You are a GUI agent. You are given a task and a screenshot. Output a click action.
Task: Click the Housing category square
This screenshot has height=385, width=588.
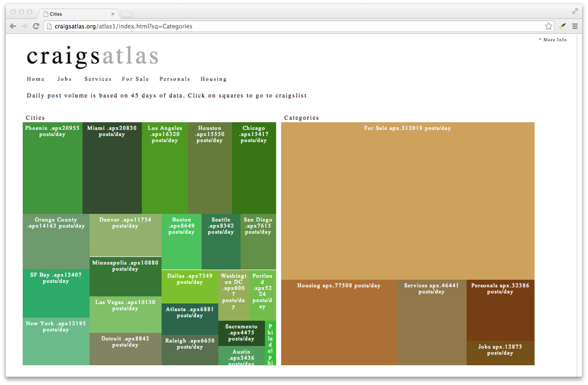[x=339, y=322]
